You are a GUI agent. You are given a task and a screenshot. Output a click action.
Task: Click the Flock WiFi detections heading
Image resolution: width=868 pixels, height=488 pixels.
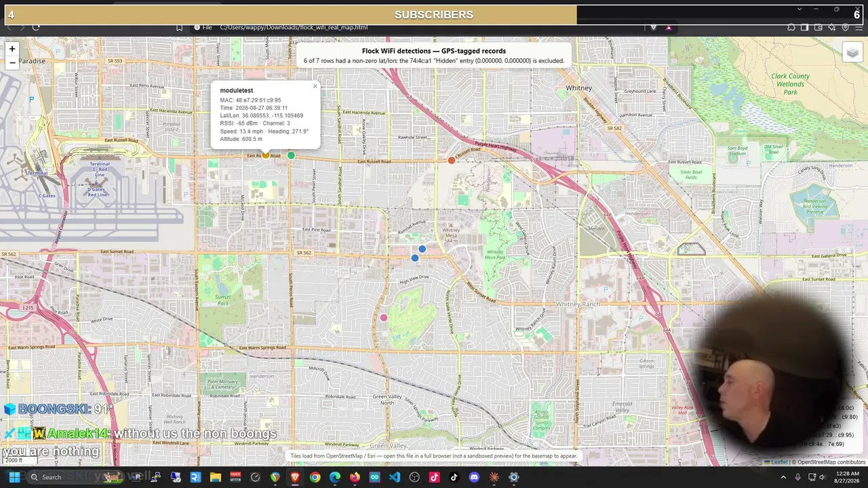tap(434, 51)
